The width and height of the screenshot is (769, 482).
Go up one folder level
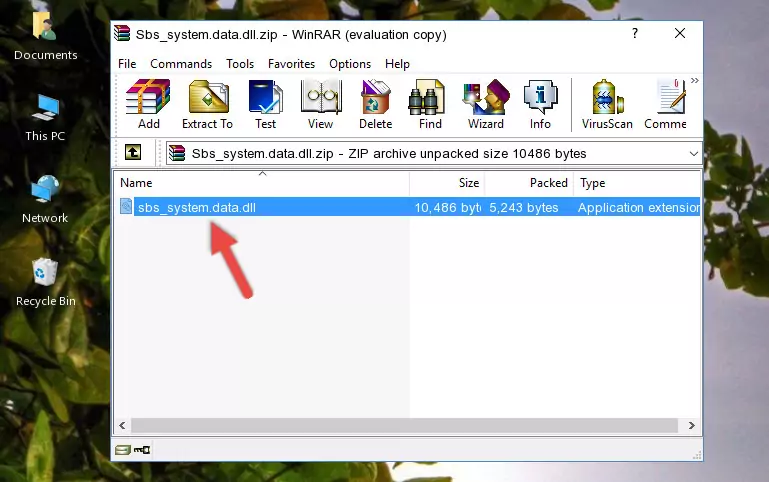click(x=133, y=152)
